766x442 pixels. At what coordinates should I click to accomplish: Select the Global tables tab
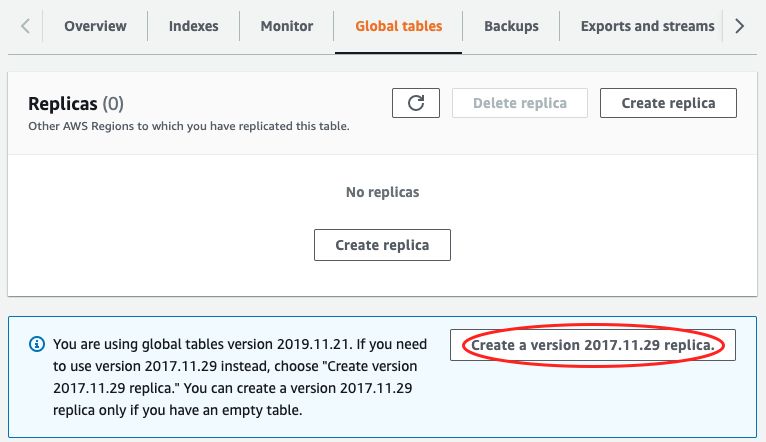398,26
